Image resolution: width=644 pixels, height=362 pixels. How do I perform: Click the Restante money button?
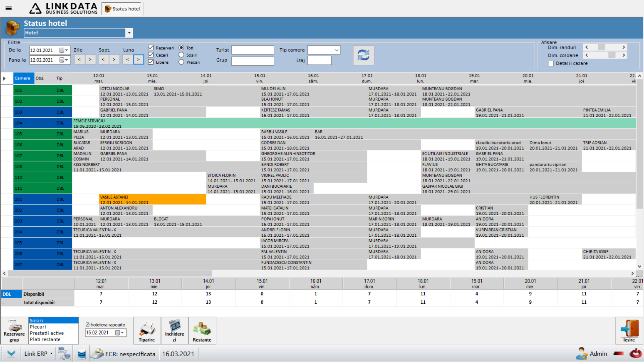pyautogui.click(x=202, y=331)
